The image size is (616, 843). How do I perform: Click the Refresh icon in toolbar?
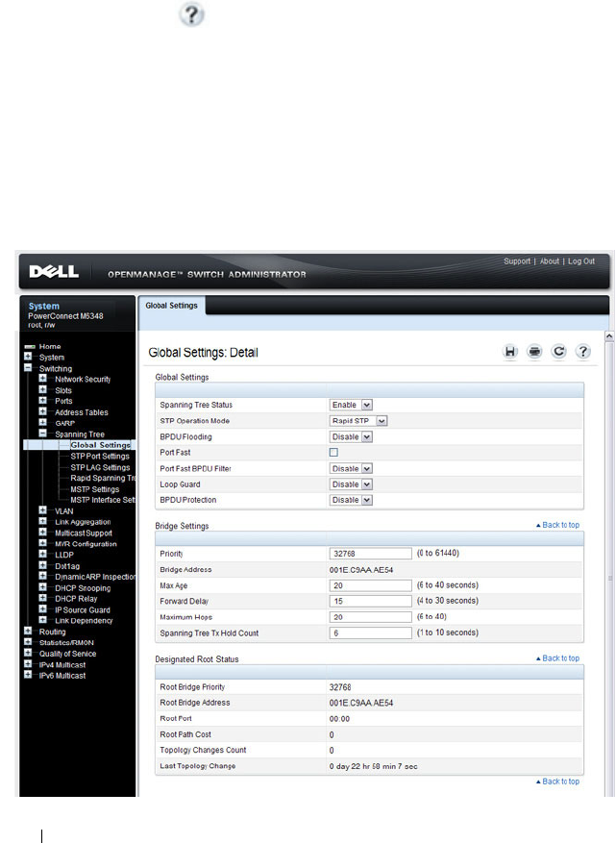[x=559, y=352]
